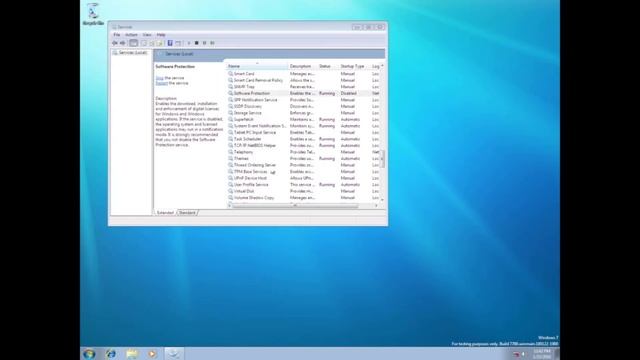Click the Pause Service toolbar icon
The height and width of the screenshot is (360, 640).
[204, 43]
